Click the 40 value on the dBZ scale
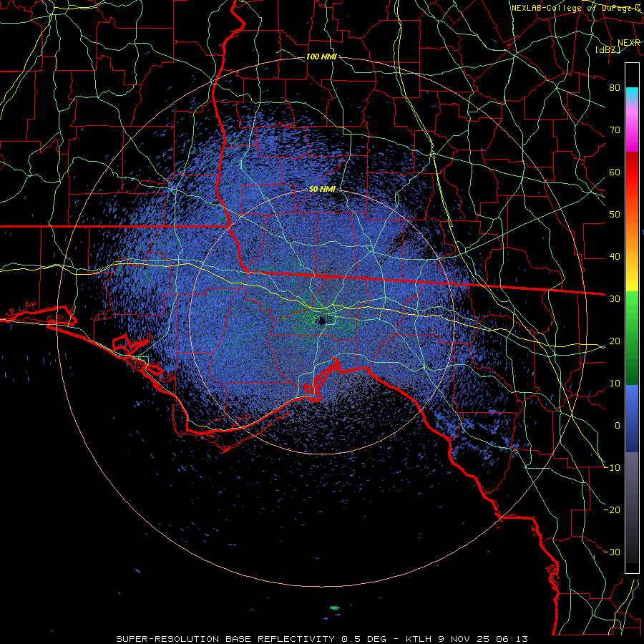This screenshot has width=644, height=644. coord(615,257)
